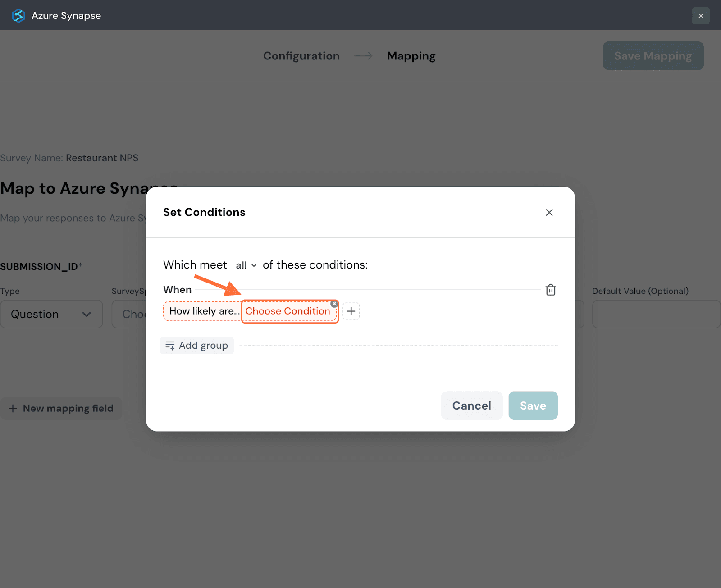This screenshot has width=721, height=588.
Task: Click the Add group list icon
Action: coord(170,346)
